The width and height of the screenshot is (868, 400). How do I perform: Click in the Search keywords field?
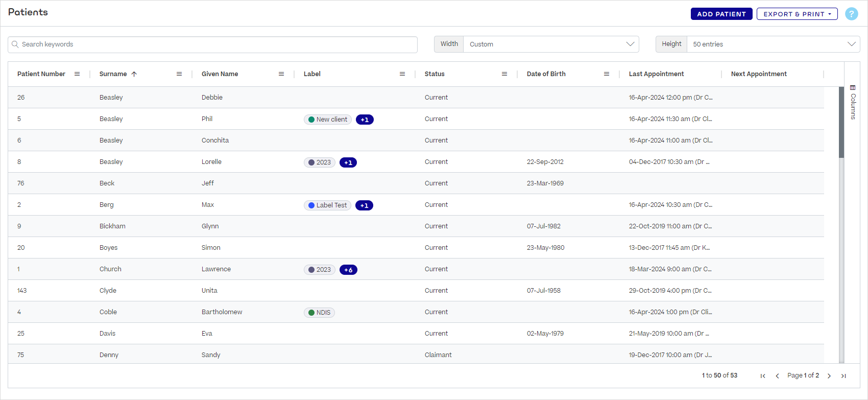tap(212, 44)
